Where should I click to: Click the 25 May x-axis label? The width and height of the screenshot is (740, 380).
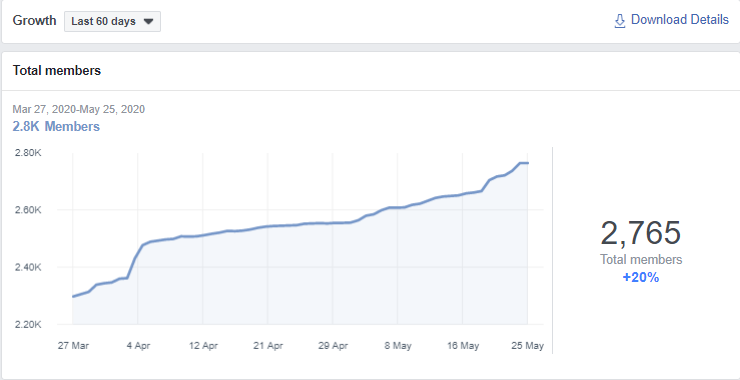(528, 346)
